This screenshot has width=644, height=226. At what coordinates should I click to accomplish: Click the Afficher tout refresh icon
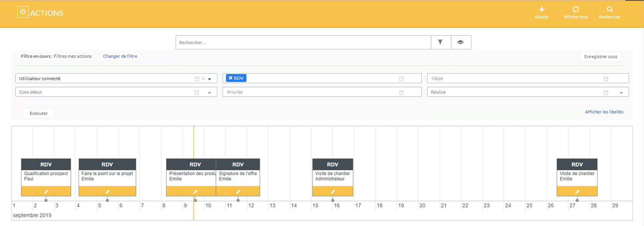576,9
